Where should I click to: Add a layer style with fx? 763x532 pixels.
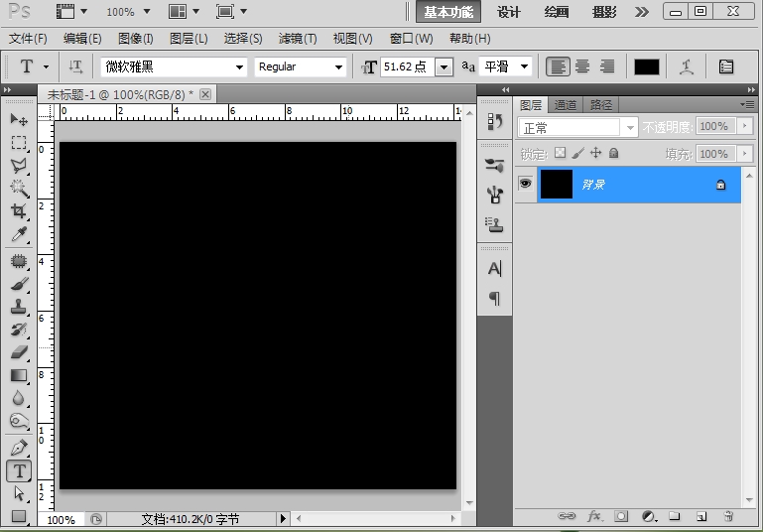tap(594, 516)
